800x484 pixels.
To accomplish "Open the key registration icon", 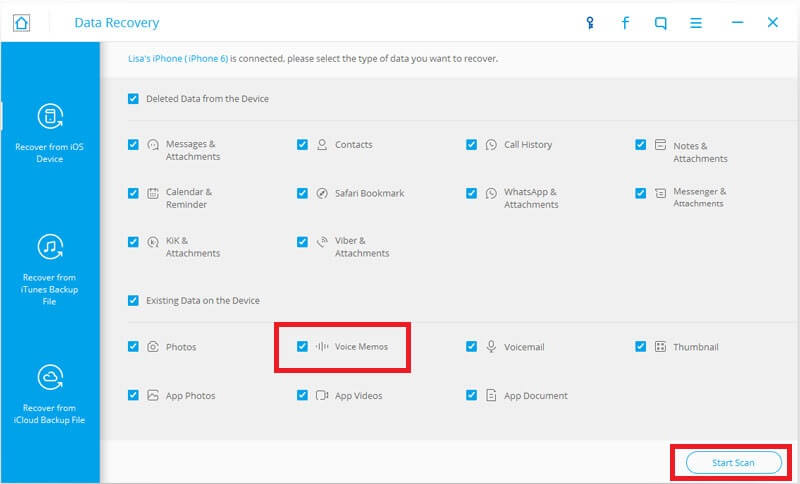I will point(590,23).
